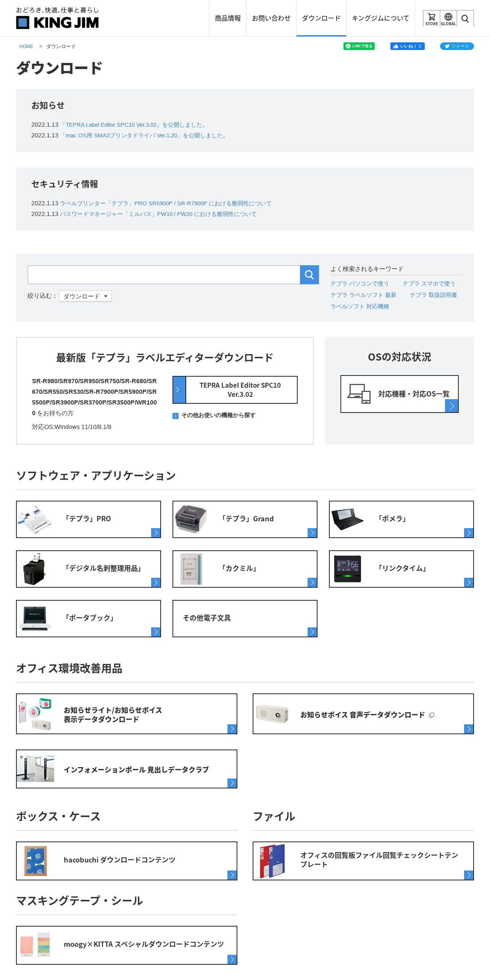Click arrow icon beside その他お使いの機種から探す
The image size is (490, 980).
point(176,416)
